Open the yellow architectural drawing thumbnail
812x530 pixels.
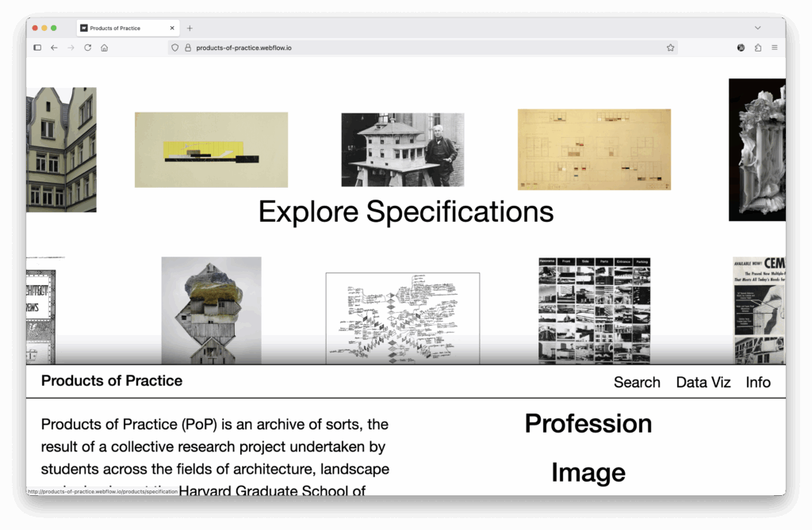coord(211,150)
